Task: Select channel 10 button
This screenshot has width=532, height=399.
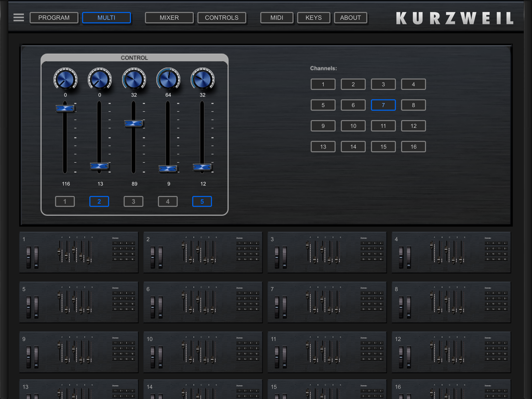Action: pos(353,126)
